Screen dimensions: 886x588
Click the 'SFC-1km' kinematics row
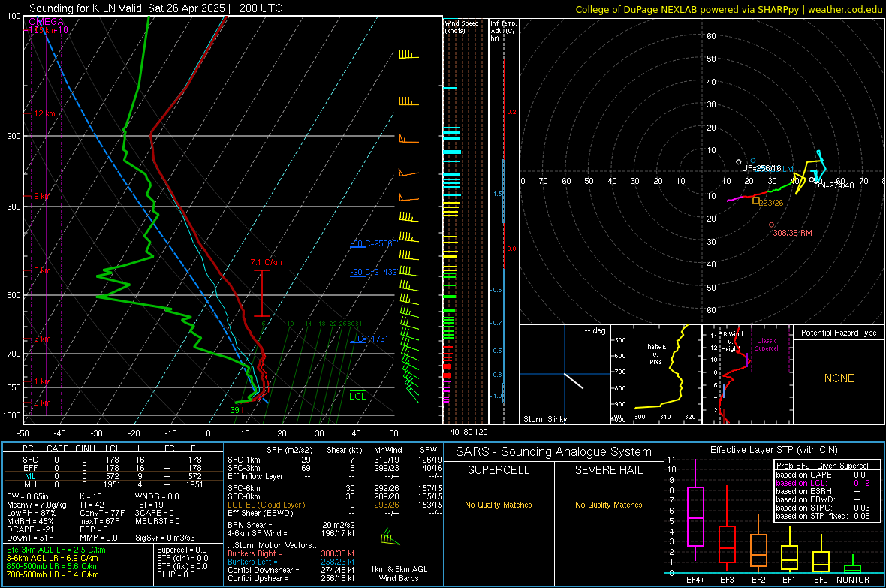click(336, 460)
